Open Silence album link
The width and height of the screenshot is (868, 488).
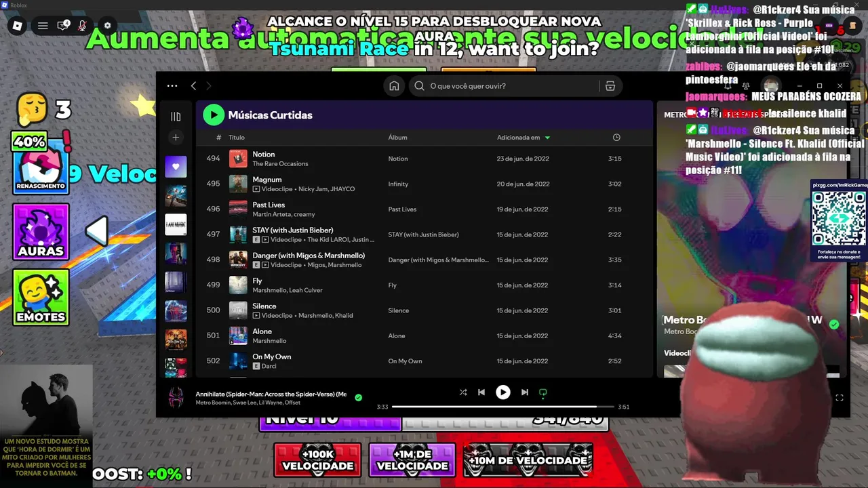coord(398,310)
